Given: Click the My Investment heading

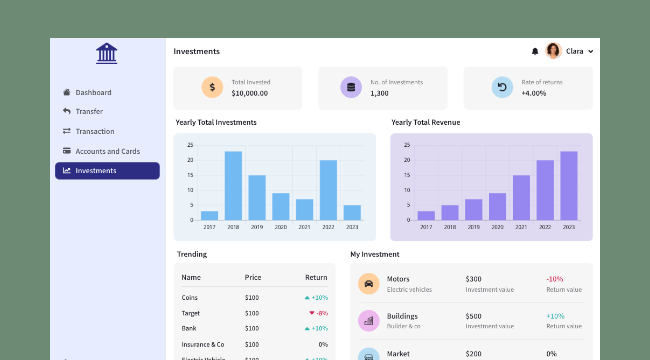Looking at the screenshot, I should [x=375, y=254].
